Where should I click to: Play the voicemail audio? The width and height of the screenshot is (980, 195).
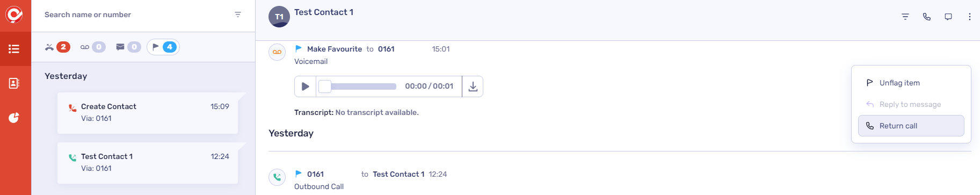[x=305, y=86]
